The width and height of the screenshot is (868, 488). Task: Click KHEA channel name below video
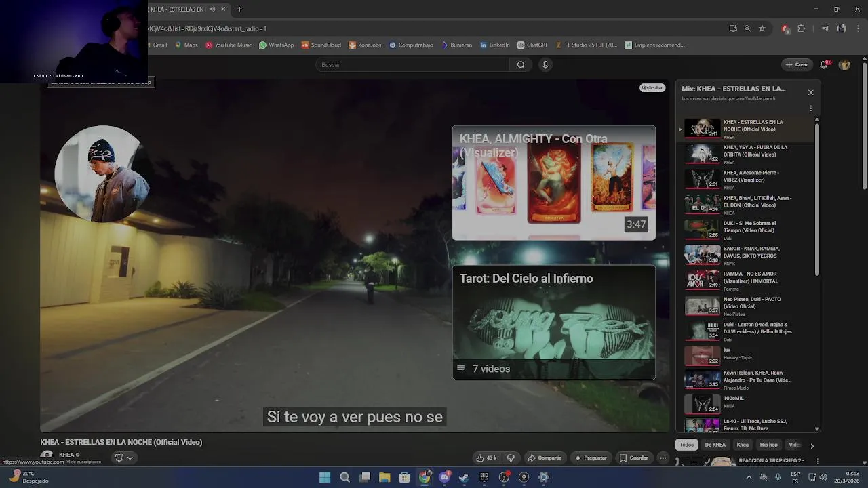tap(67, 455)
